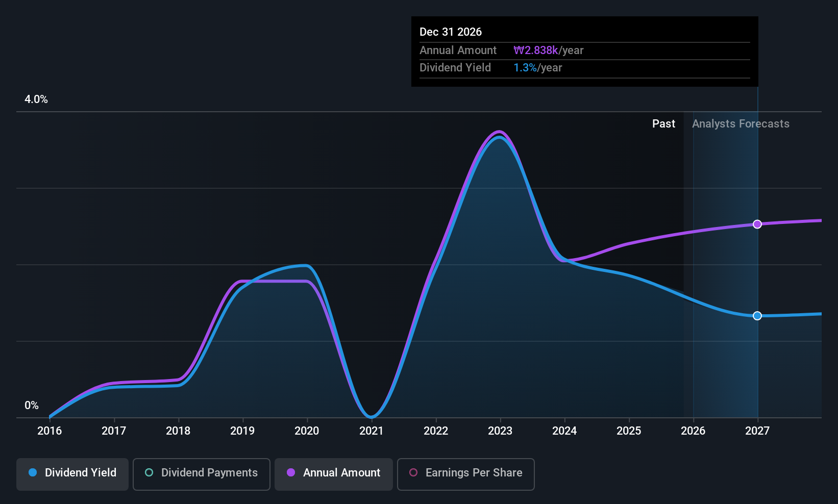Click the 4.0% y-axis label
This screenshot has height=504, width=838.
[x=36, y=99]
